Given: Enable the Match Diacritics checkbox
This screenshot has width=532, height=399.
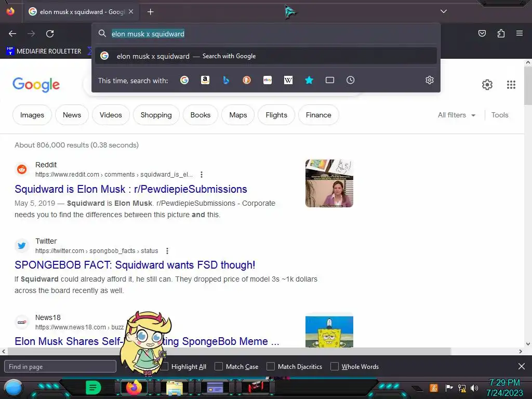Looking at the screenshot, I should 270,366.
